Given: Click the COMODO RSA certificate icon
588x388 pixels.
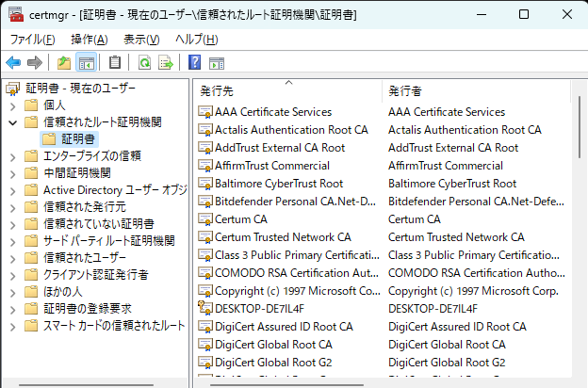Looking at the screenshot, I should tap(205, 272).
